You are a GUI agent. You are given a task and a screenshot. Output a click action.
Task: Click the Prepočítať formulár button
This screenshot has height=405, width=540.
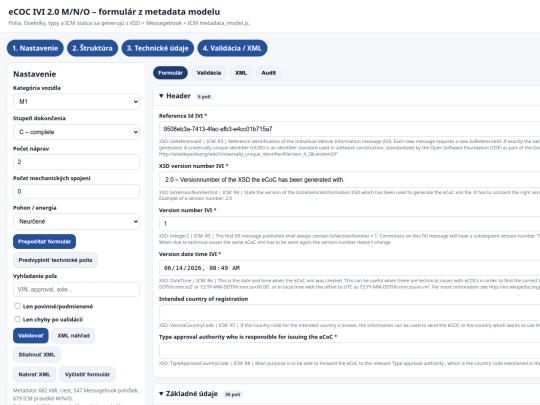[44, 241]
